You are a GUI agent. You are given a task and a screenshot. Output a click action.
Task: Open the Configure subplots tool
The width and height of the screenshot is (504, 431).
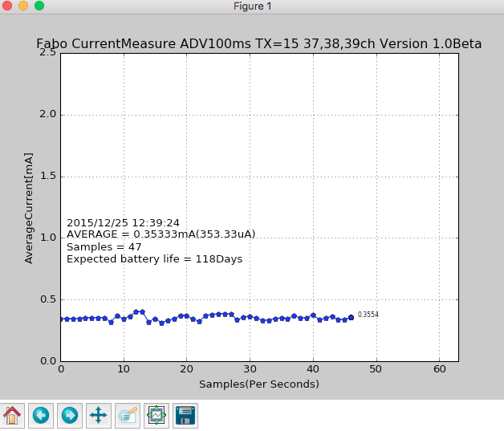point(156,415)
